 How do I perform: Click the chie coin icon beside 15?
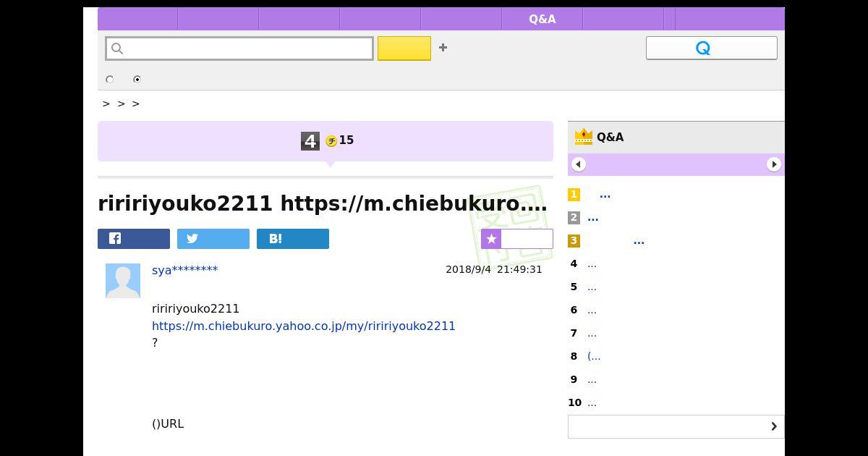331,140
